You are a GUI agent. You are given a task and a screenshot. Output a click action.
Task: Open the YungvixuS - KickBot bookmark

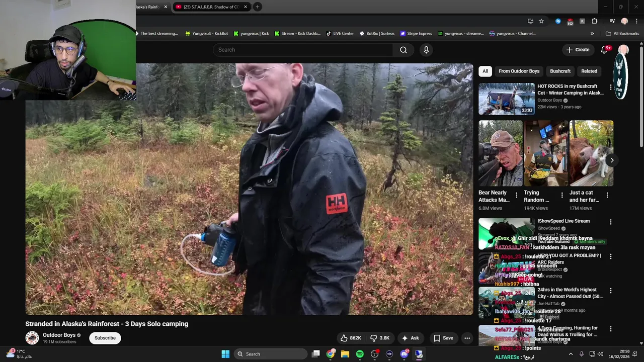point(207,34)
